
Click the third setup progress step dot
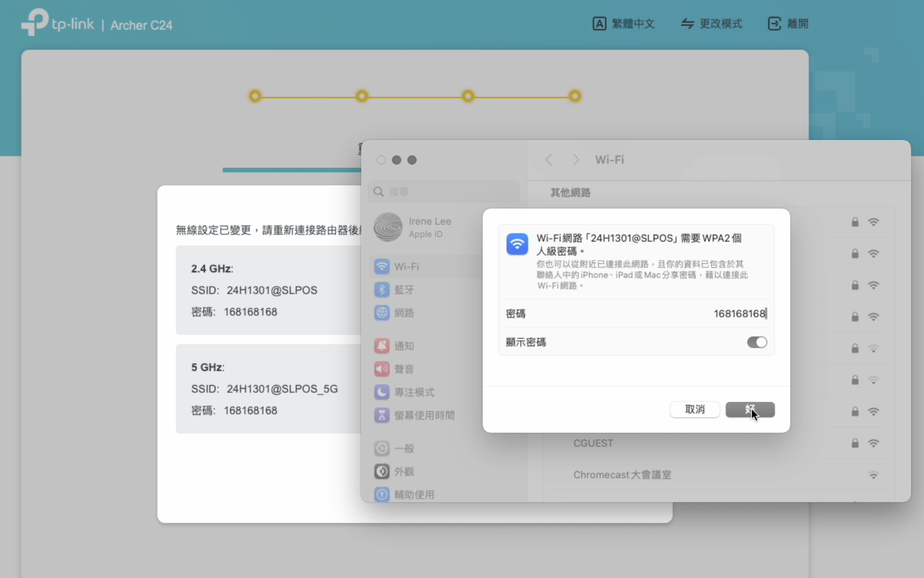point(468,96)
